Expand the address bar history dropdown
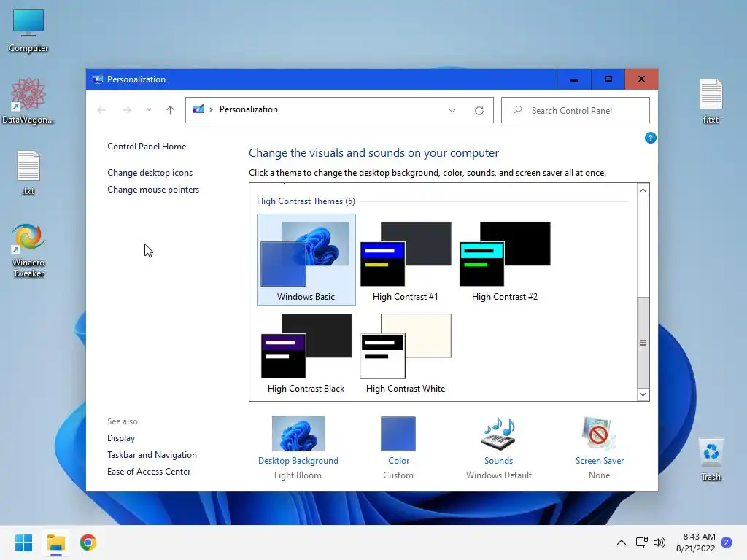The height and width of the screenshot is (560, 747). 452,111
